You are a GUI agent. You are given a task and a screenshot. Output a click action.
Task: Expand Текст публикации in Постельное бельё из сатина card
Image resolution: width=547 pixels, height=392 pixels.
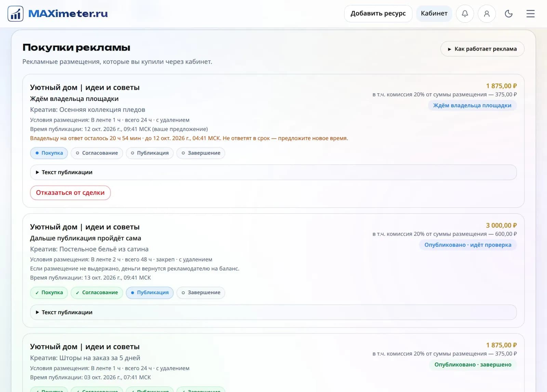point(273,312)
